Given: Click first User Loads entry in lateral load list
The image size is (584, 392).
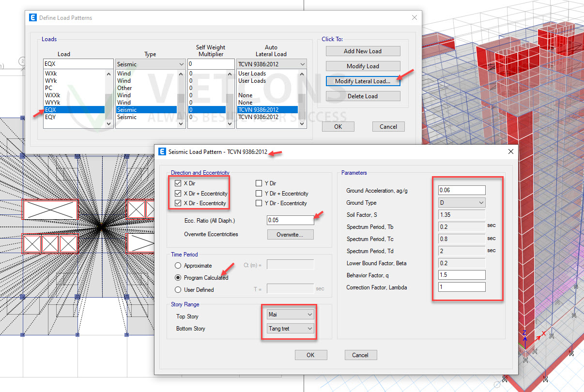Looking at the screenshot, I should pyautogui.click(x=267, y=74).
